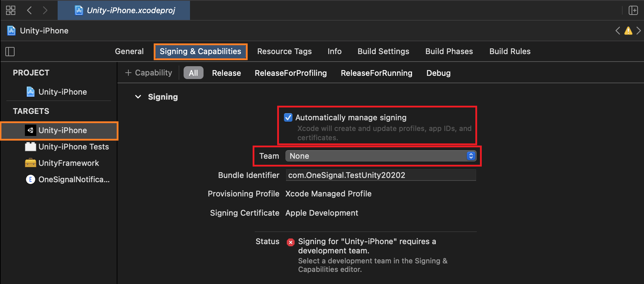
Task: Select the Unity-iPhone target
Action: (x=59, y=130)
